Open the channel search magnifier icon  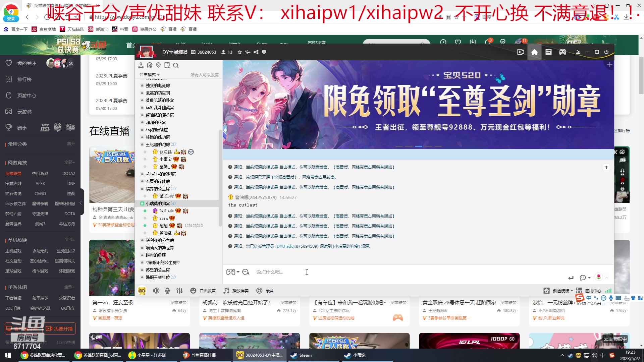coord(176,65)
